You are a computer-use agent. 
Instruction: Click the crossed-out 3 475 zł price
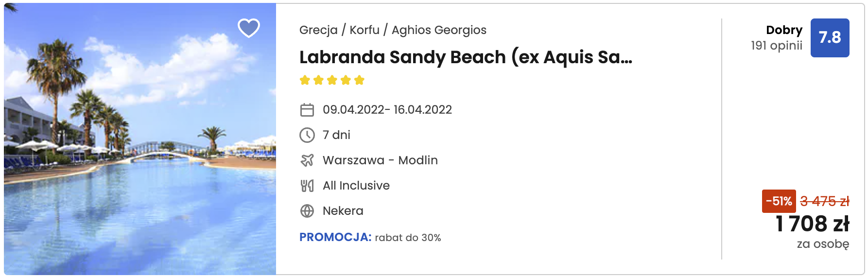(825, 201)
